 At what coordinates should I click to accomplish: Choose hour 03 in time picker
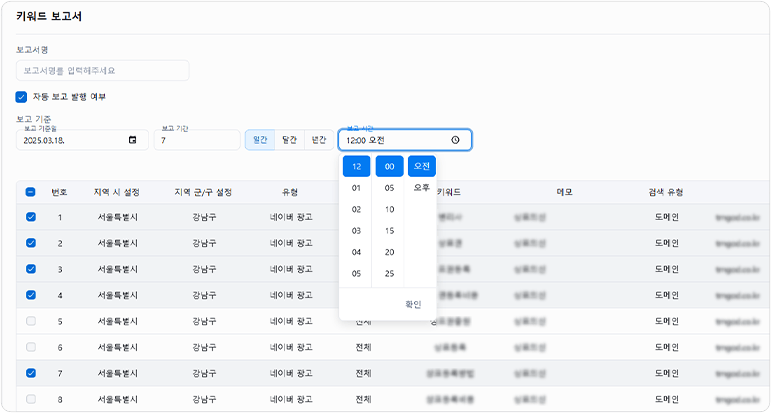pyautogui.click(x=356, y=231)
